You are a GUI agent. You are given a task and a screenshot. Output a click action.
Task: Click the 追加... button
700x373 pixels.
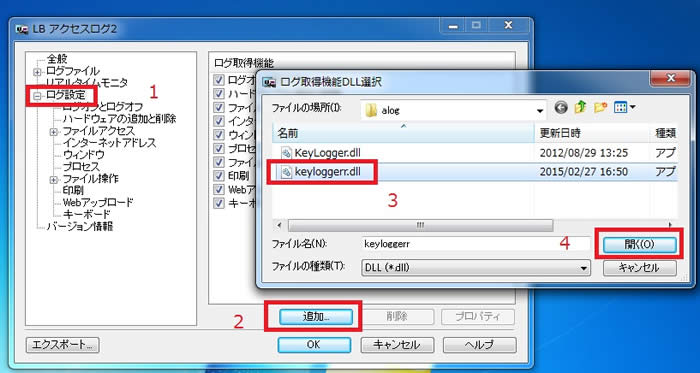(x=316, y=317)
